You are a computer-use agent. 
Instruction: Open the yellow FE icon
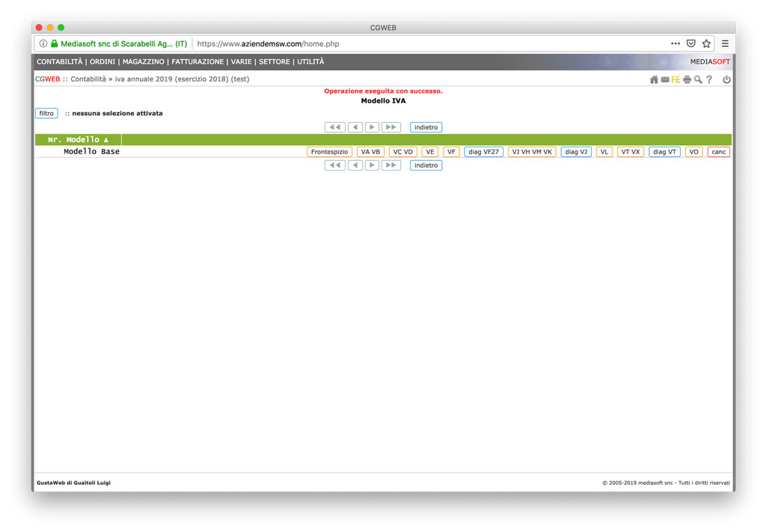pyautogui.click(x=675, y=79)
